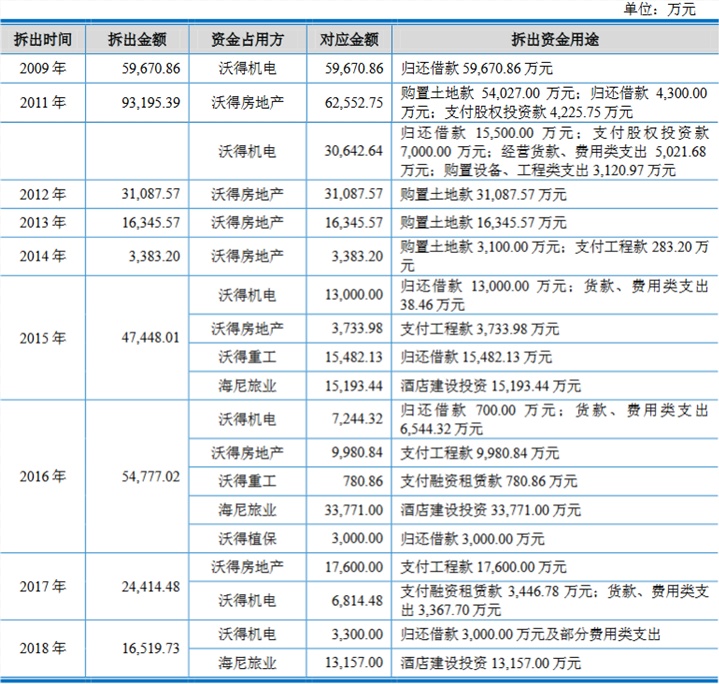Click 归还借款 15,482.13 万元 text
This screenshot has height=684, width=719.
click(x=476, y=357)
